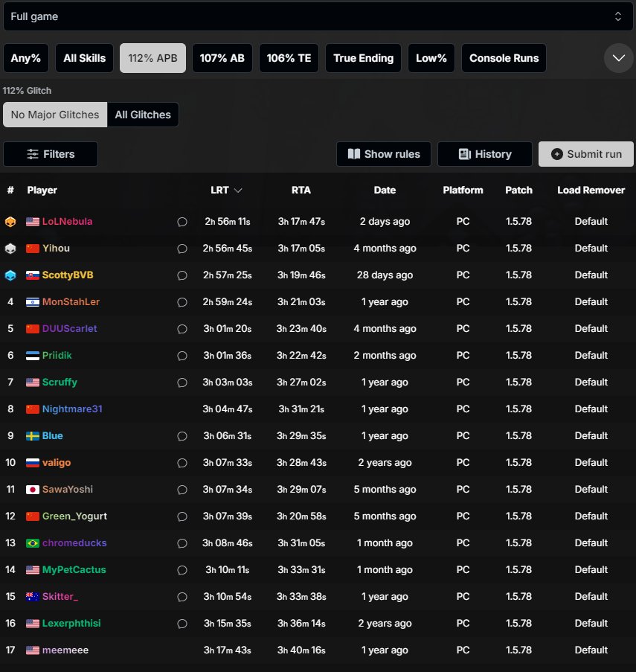Viewport: 636px width, 672px height.
Task: Open MonStahLer's player profile
Action: click(71, 301)
